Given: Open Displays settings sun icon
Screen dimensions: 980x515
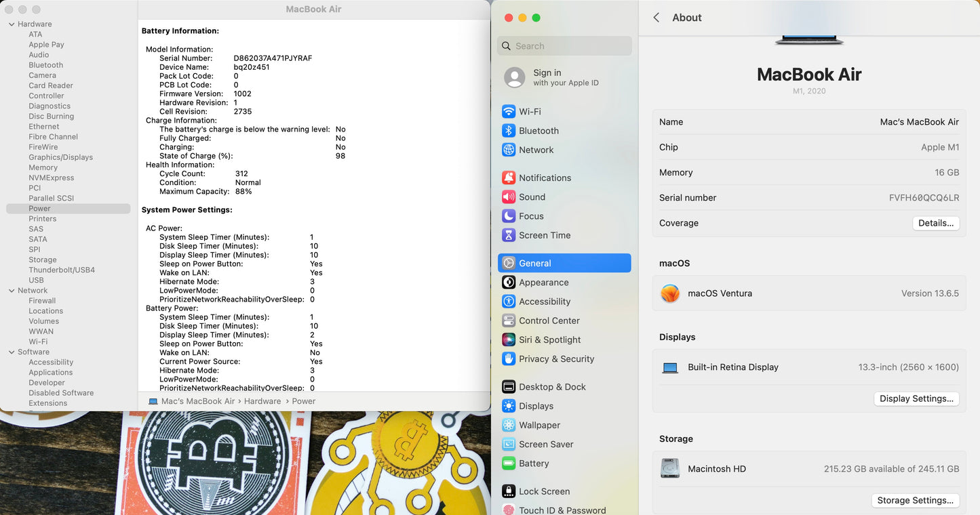Looking at the screenshot, I should tap(509, 406).
